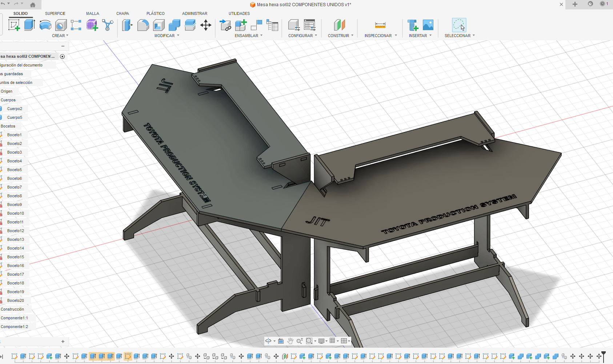
Task: Switch to the ADMINISTRAR tab
Action: point(195,13)
